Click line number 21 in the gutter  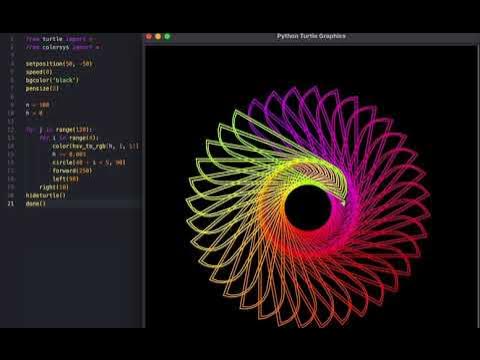tap(11, 204)
